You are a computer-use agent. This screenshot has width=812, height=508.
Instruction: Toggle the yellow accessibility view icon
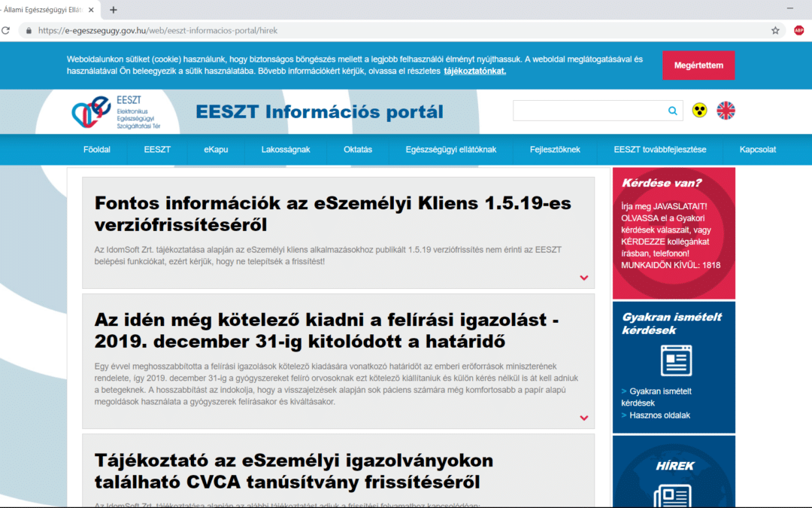pos(699,111)
